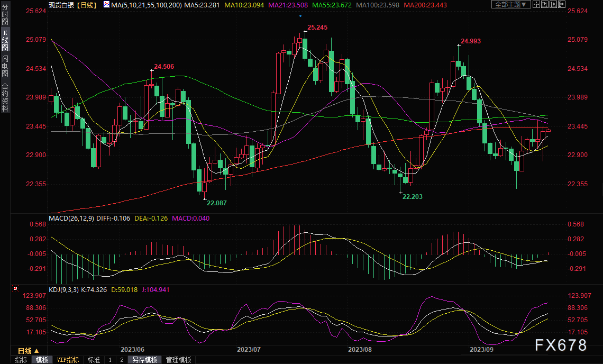
Task: Click the 22.203 low price marker
Action: point(412,197)
